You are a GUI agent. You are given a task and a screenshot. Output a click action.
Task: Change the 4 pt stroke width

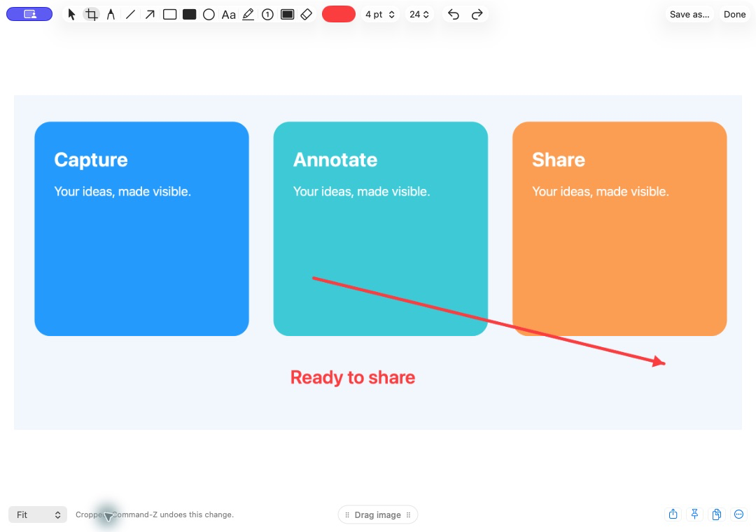380,15
